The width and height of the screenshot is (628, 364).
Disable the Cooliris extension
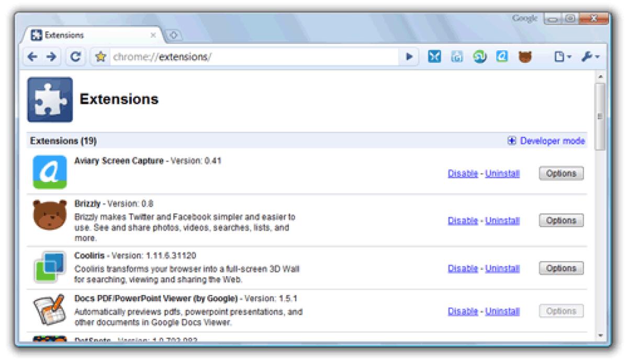tap(463, 268)
